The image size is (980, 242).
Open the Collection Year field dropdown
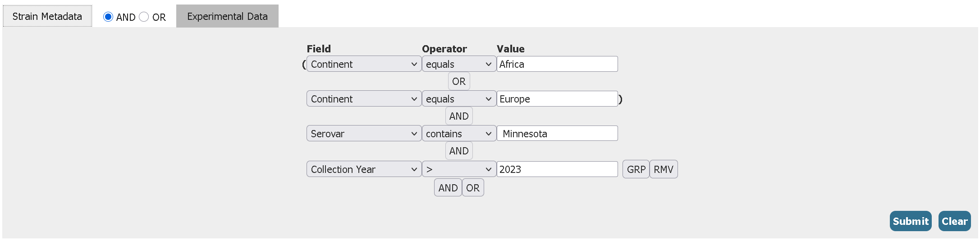pos(364,169)
